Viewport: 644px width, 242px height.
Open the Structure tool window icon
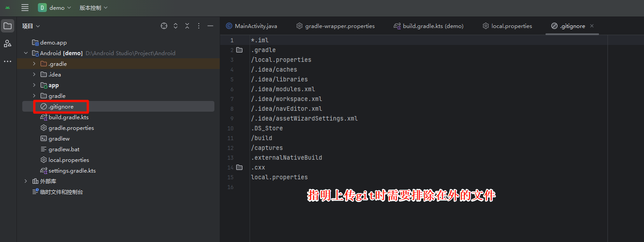coord(8,43)
